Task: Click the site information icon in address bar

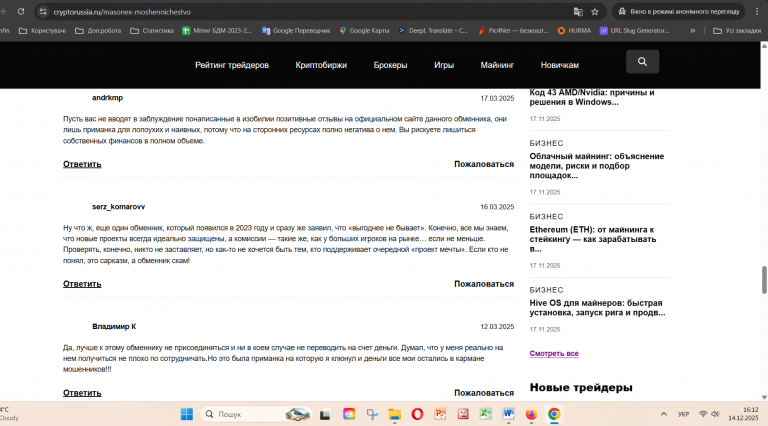Action: coord(43,12)
